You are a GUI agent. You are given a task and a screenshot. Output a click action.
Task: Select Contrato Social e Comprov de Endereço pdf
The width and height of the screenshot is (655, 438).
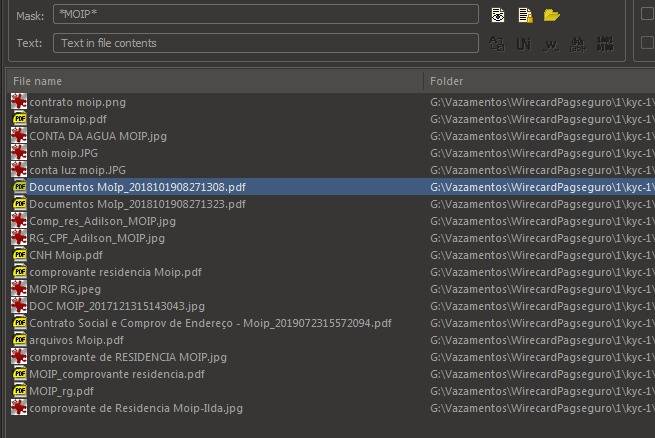click(x=211, y=323)
